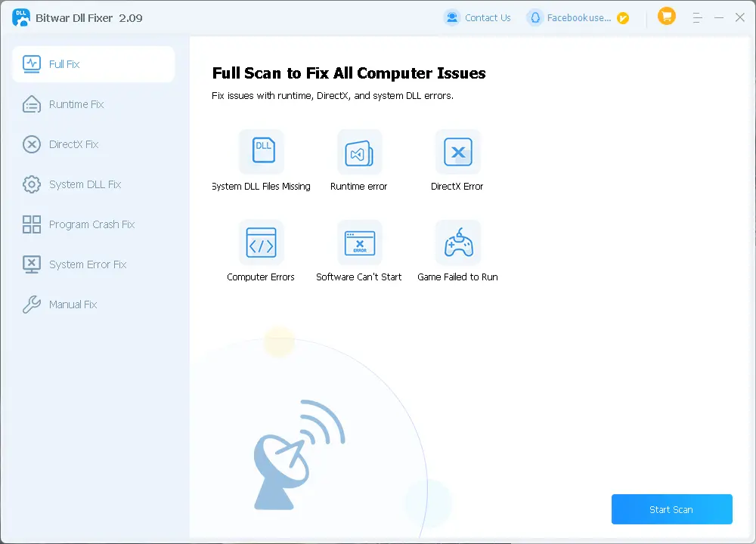Expand the hamburger menu in the title bar
Screen dimensions: 756x544
click(x=698, y=17)
